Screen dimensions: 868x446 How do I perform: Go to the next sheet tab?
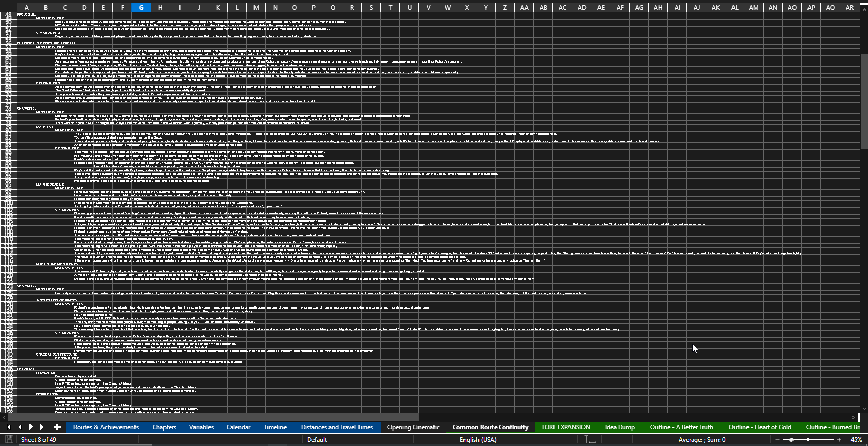pos(31,427)
